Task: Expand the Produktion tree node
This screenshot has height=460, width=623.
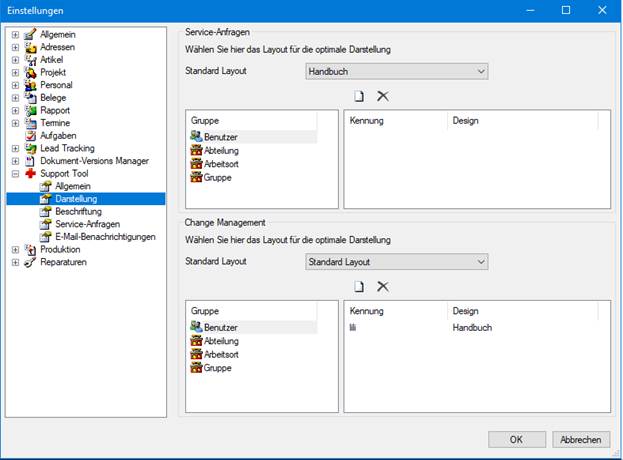Action: tap(15, 249)
